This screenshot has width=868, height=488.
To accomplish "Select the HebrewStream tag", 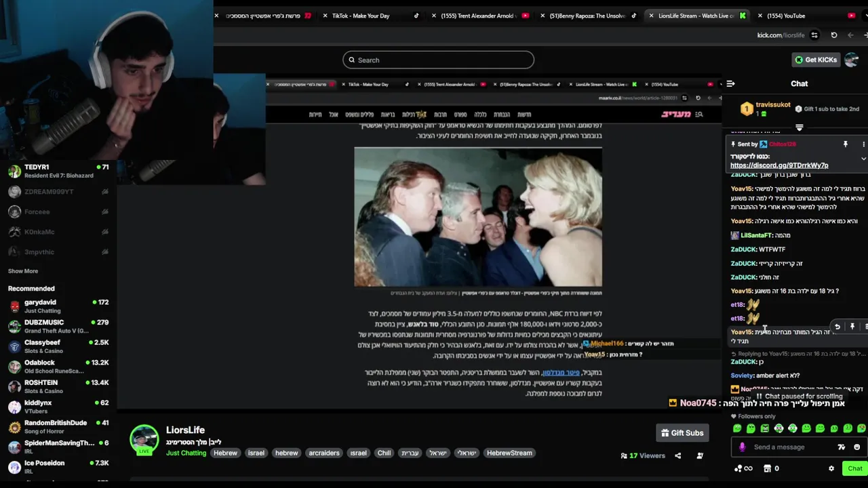I will pos(509,453).
